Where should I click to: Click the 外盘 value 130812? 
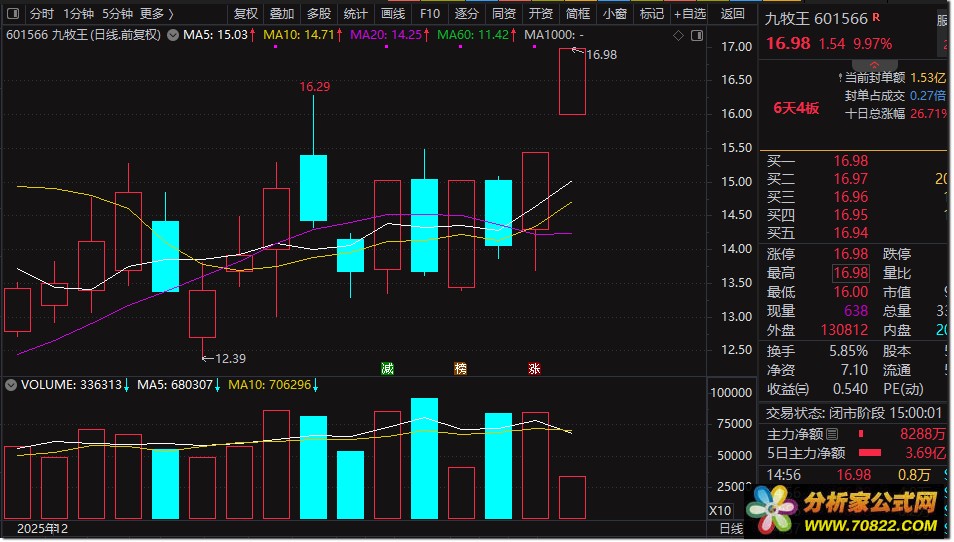coord(844,330)
